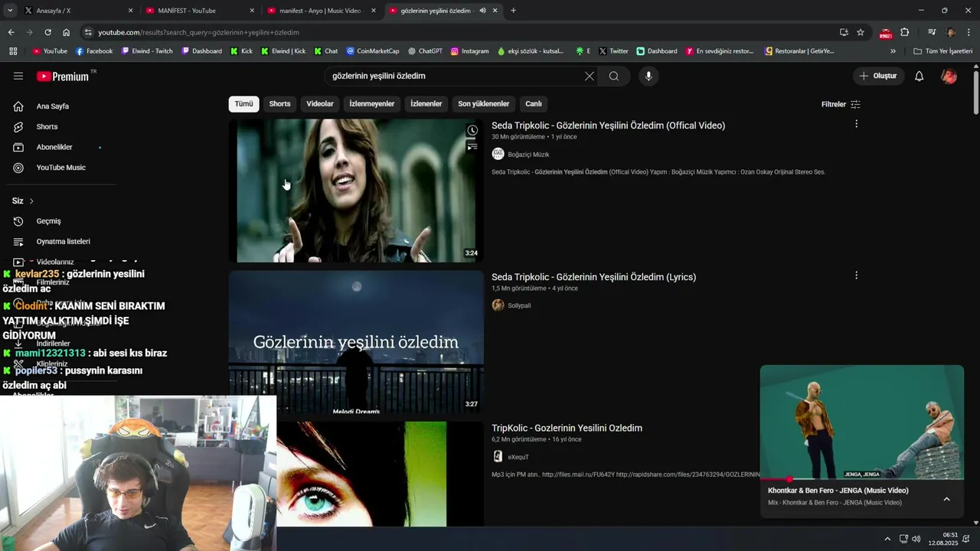Open YouTube Music in sidebar
This screenshot has width=980, height=551.
click(x=60, y=168)
